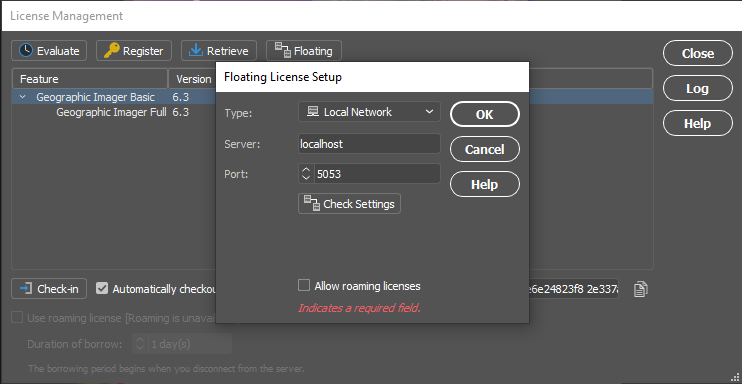This screenshot has height=384, width=742.
Task: Click the window resize grip corner
Action: coord(736,378)
